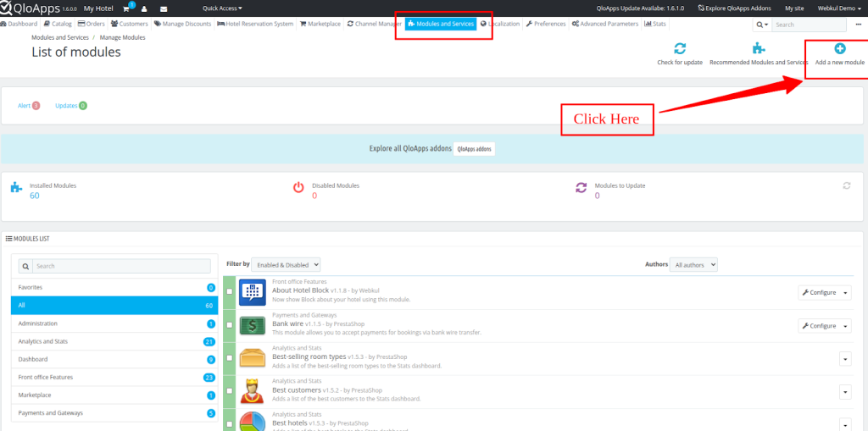Click the Add a new module icon
The width and height of the screenshot is (868, 431).
click(839, 49)
